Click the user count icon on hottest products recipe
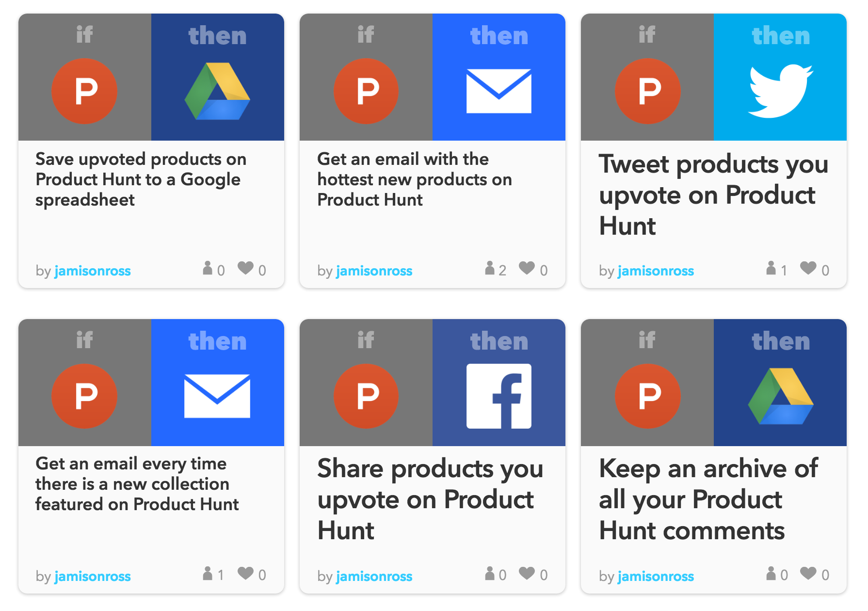Screen dimensions: 868x611 490,268
